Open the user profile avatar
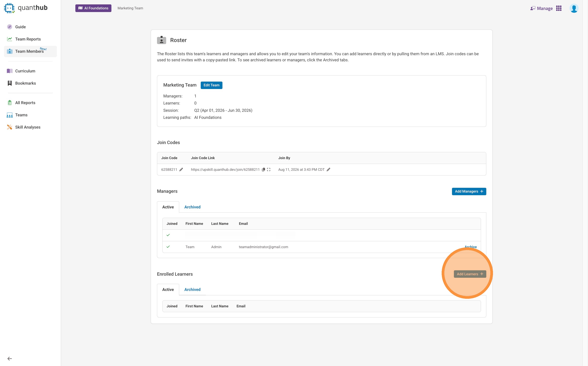The height and width of the screenshot is (366, 588). click(574, 8)
